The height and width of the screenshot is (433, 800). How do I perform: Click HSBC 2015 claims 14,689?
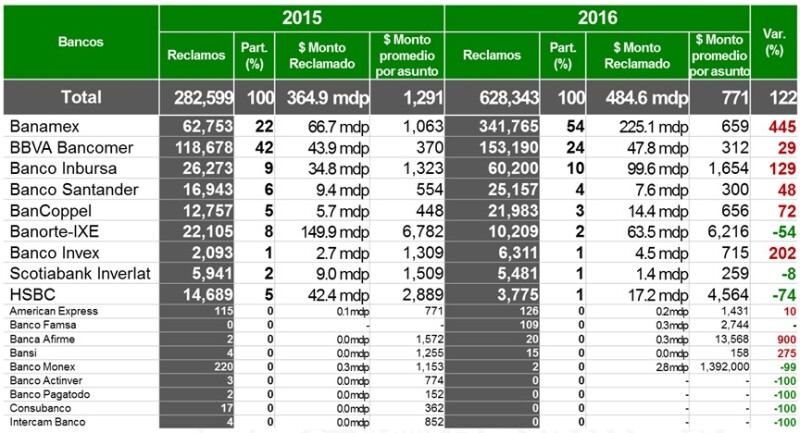tap(208, 295)
